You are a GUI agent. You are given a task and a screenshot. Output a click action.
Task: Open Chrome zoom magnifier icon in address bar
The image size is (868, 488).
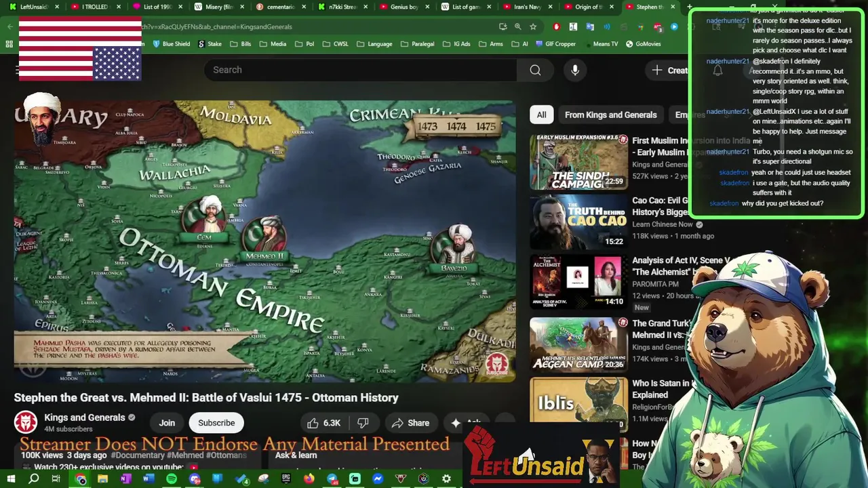[x=517, y=26]
